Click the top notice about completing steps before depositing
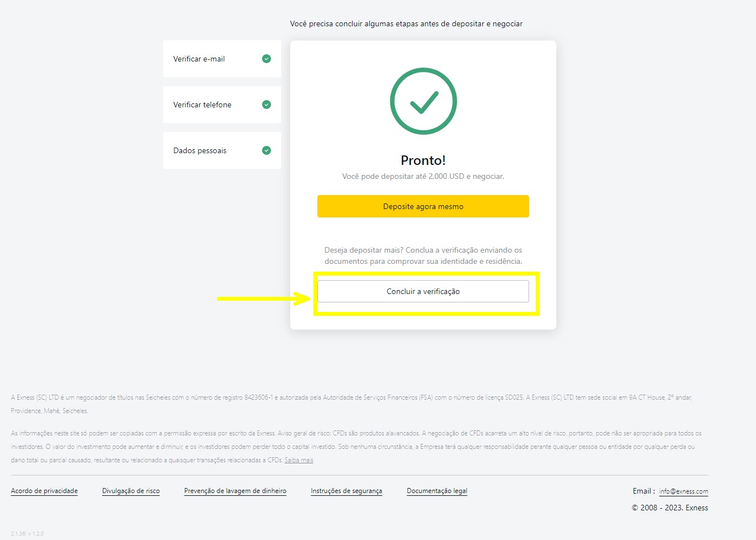 pos(406,23)
